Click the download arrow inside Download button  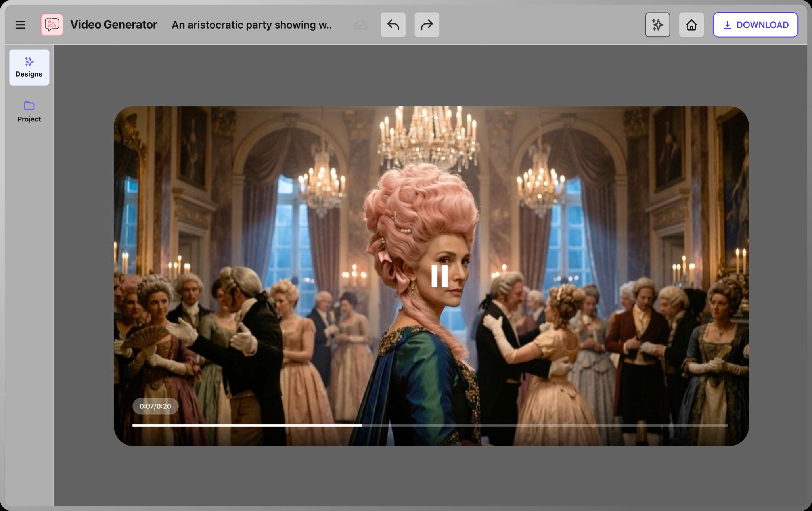click(x=727, y=25)
